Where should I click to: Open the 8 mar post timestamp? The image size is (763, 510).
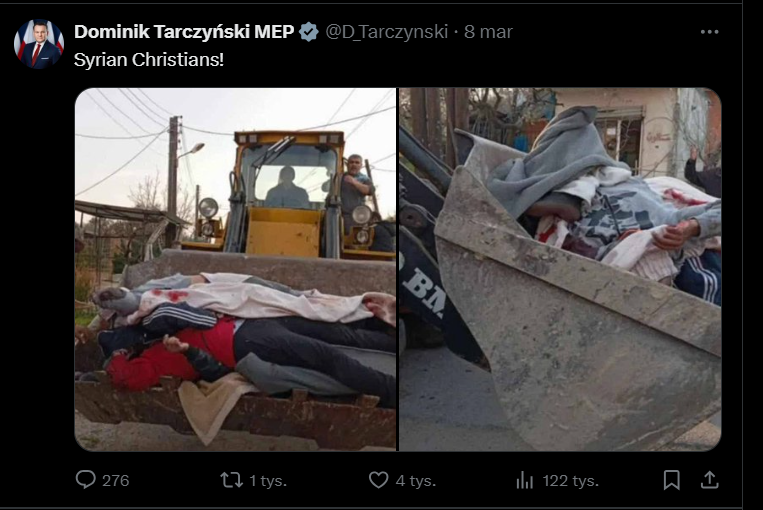(x=488, y=32)
